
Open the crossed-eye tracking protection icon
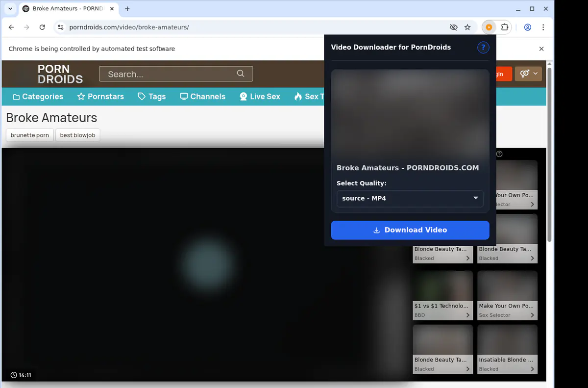(453, 27)
